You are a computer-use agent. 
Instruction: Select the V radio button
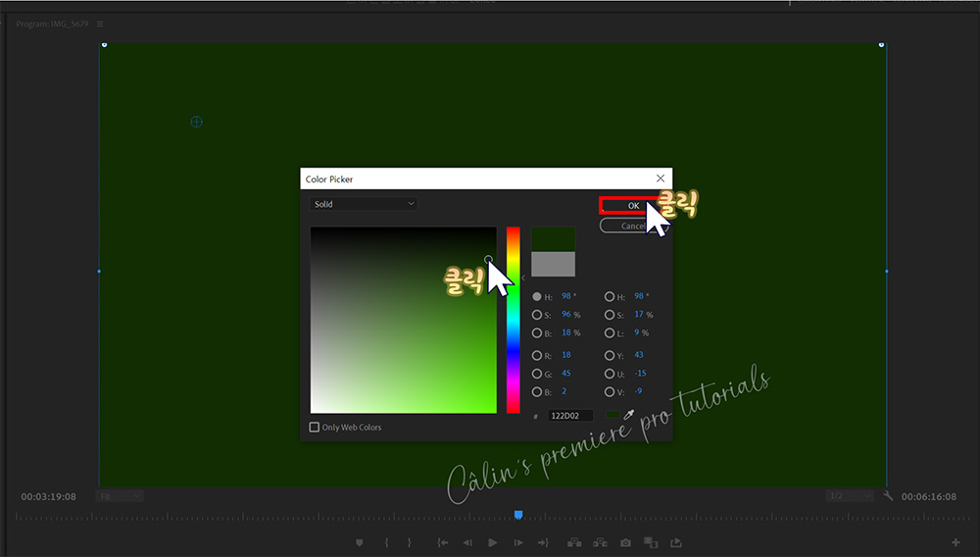(x=610, y=392)
